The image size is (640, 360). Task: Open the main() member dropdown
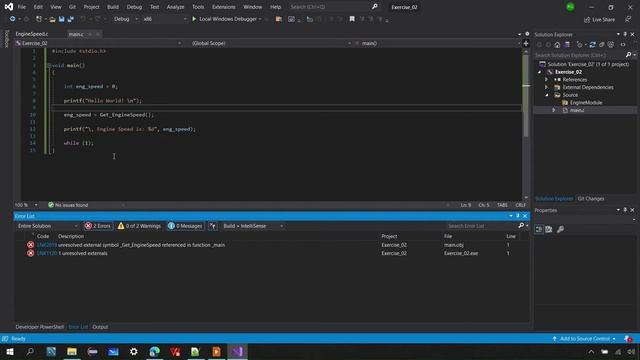point(439,43)
